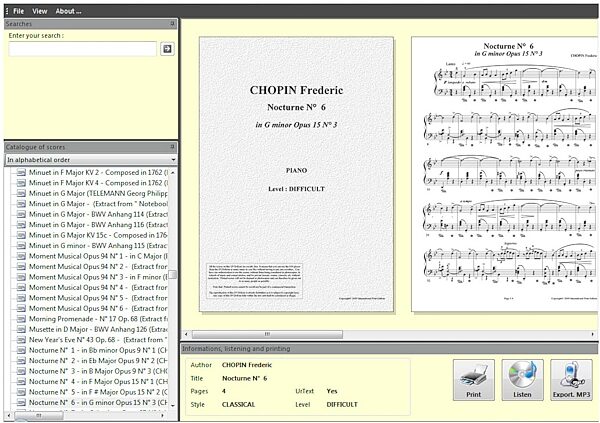Viewport: 600px width, 423px height.
Task: Select Nocturne N° 5 in F# Major
Action: tap(98, 392)
